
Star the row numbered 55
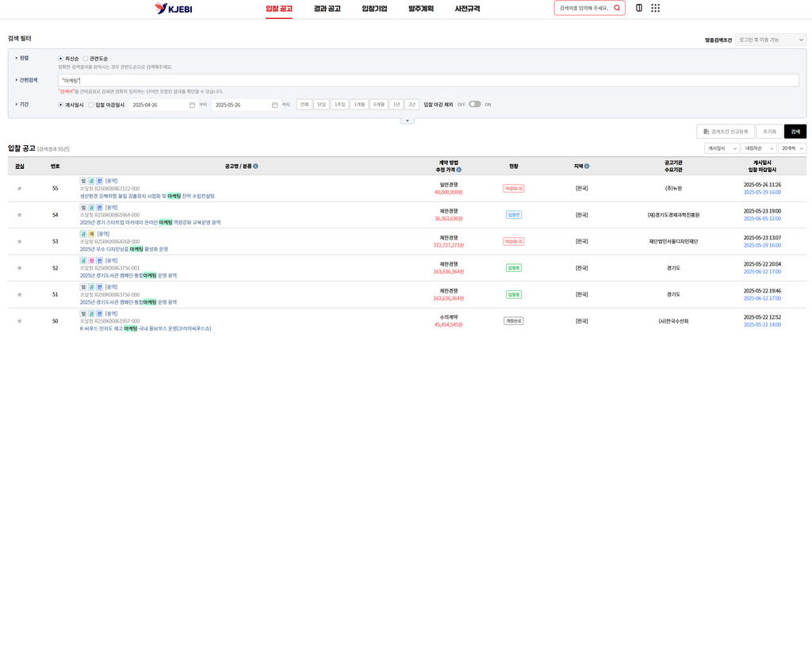tap(20, 189)
